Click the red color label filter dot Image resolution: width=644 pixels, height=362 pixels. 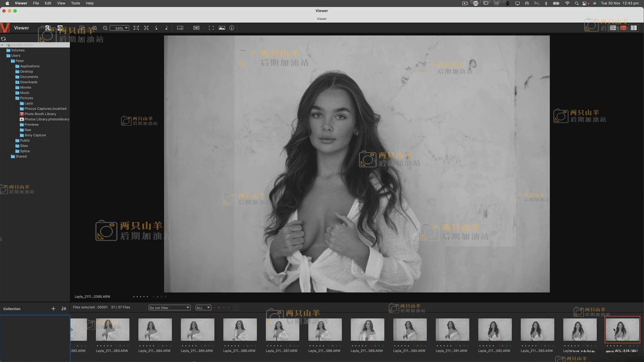coord(215,308)
